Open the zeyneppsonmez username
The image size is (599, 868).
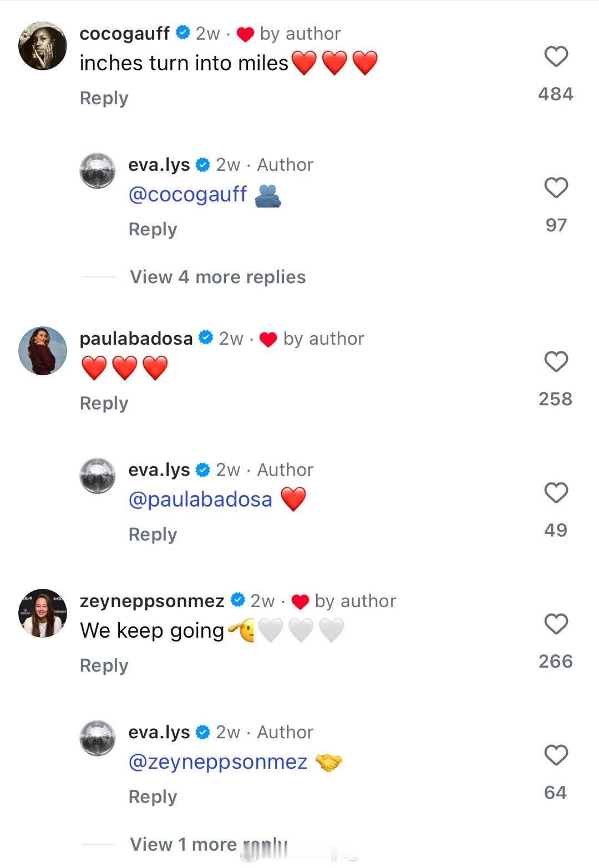point(152,600)
